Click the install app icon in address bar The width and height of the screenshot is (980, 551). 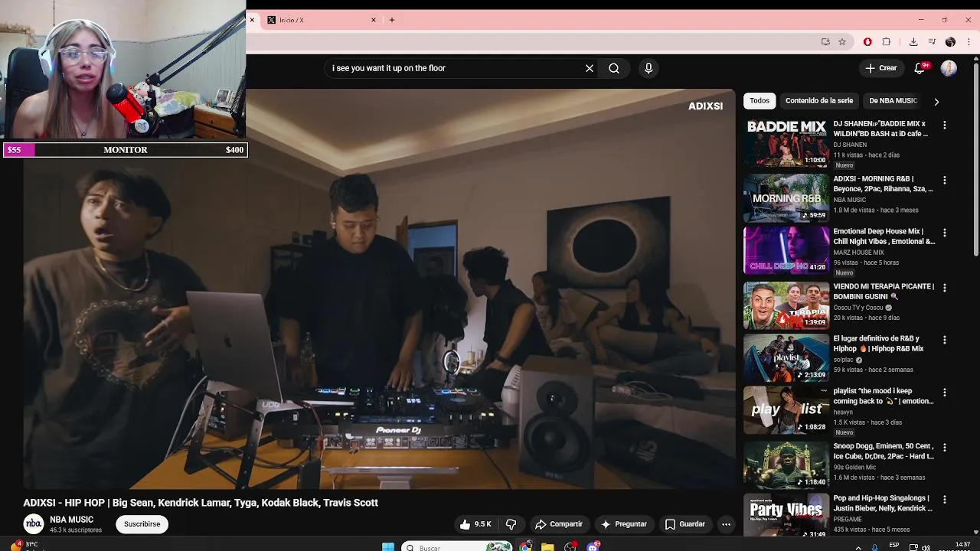825,42
